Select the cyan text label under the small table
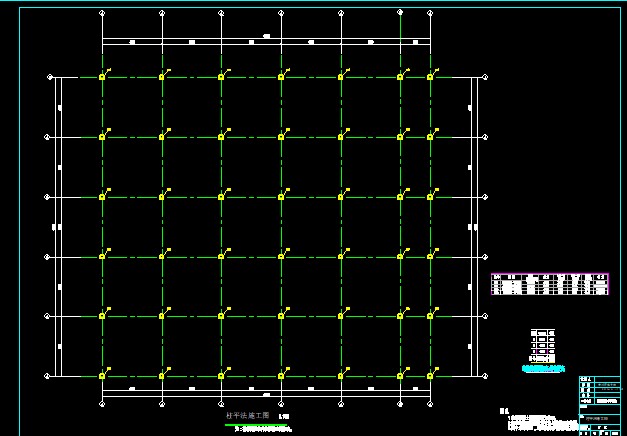 [x=544, y=369]
